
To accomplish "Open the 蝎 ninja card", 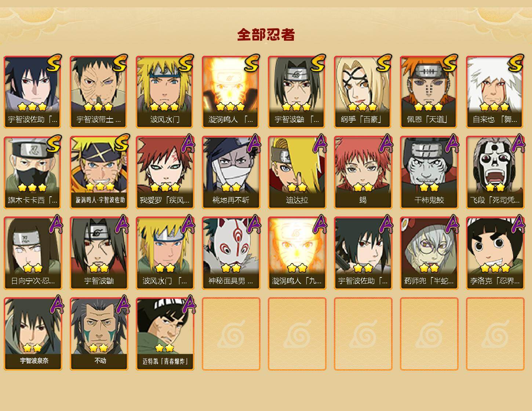I will point(363,172).
